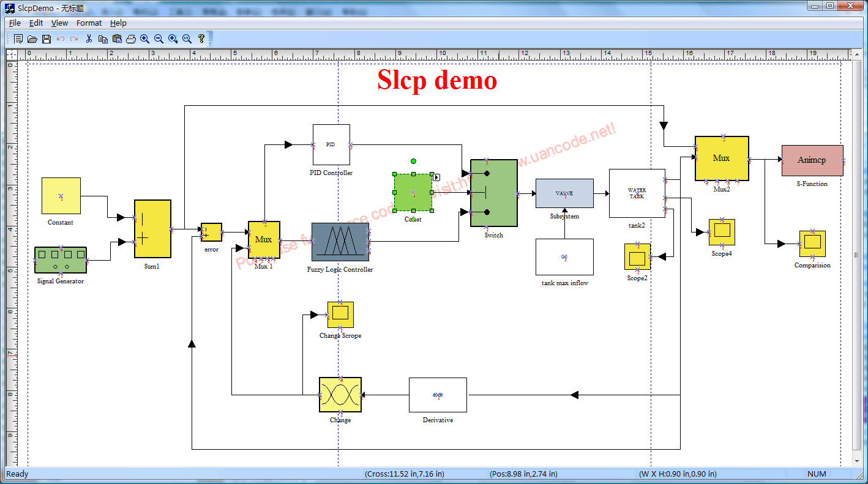Viewport: 868px width, 484px height.
Task: Select the Comparision scope block
Action: point(812,244)
